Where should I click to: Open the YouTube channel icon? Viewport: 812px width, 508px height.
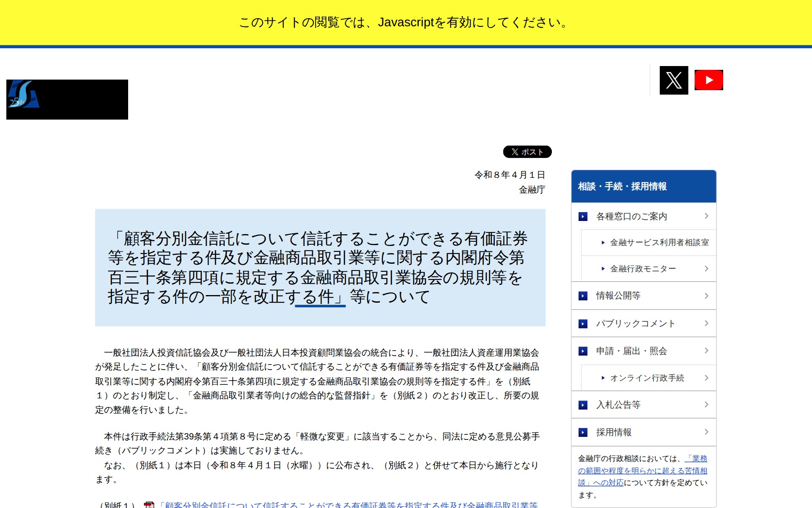709,80
